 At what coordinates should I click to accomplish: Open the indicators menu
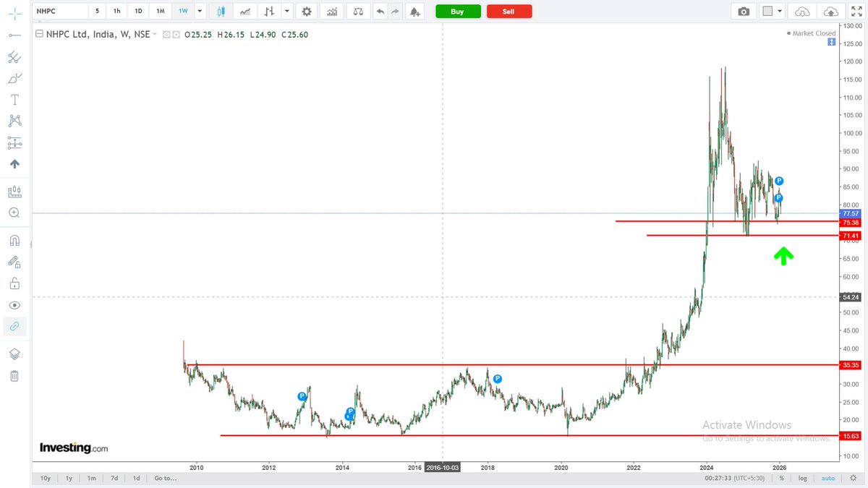click(332, 12)
